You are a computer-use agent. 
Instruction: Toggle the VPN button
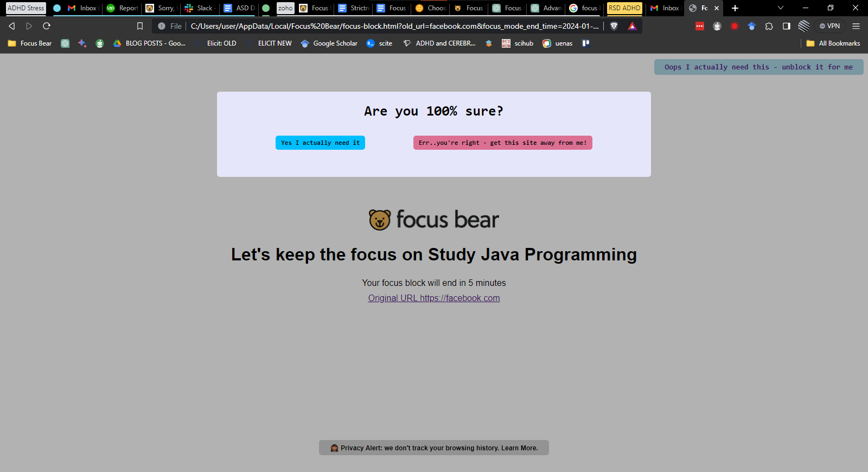[830, 26]
